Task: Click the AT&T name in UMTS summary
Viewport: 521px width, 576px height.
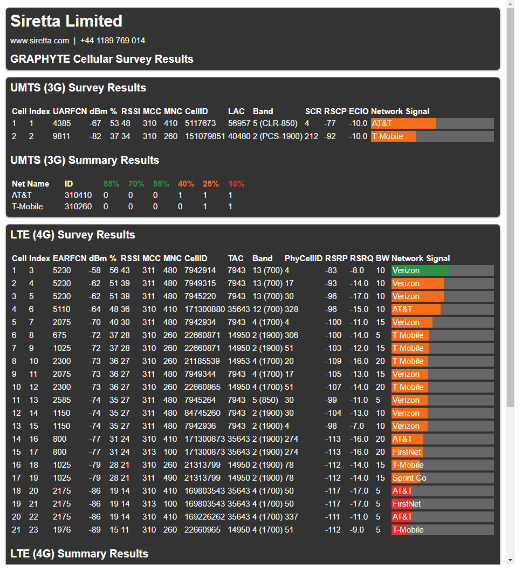Action: click(x=22, y=195)
